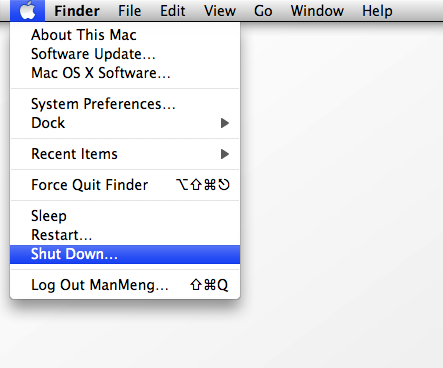This screenshot has height=368, width=443.
Task: Choose the Recent Items menu entry
Action: [x=125, y=154]
